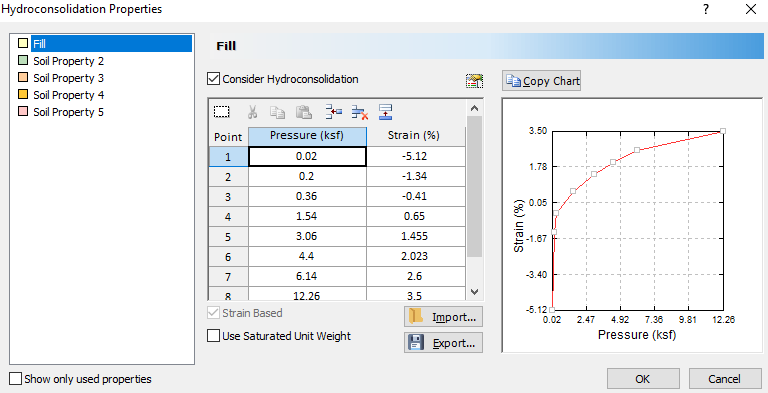Screen dimensions: 768x393
Task: Check Show only used properties
Action: tap(16, 379)
